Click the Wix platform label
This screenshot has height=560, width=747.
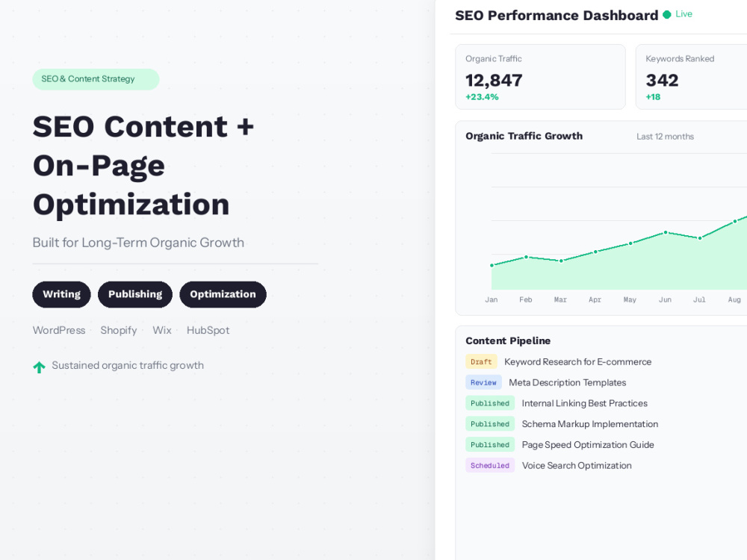(x=162, y=330)
